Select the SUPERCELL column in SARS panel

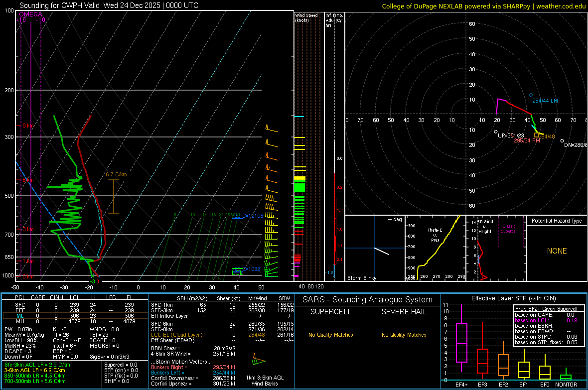pyautogui.click(x=331, y=312)
